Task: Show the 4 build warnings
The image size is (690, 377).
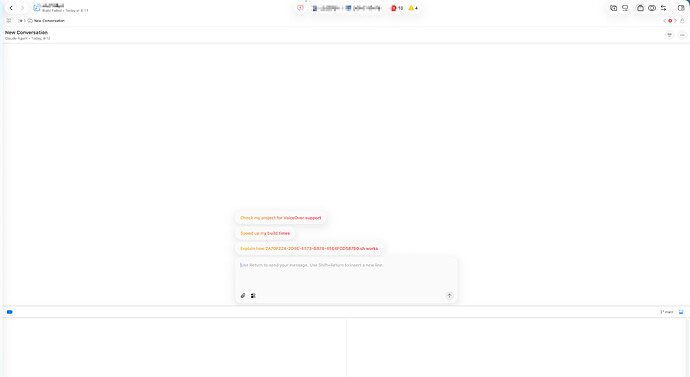Action: (x=413, y=8)
